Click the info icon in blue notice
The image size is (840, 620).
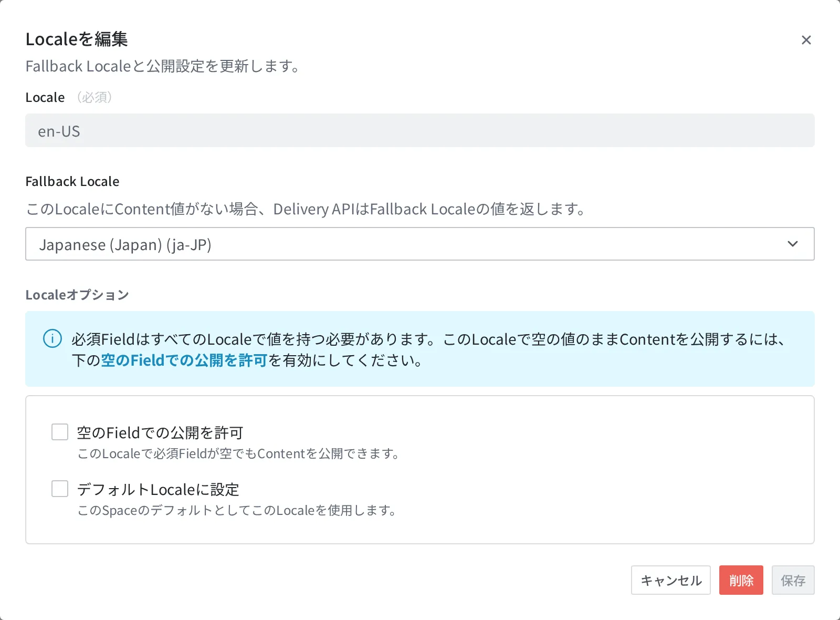52,338
